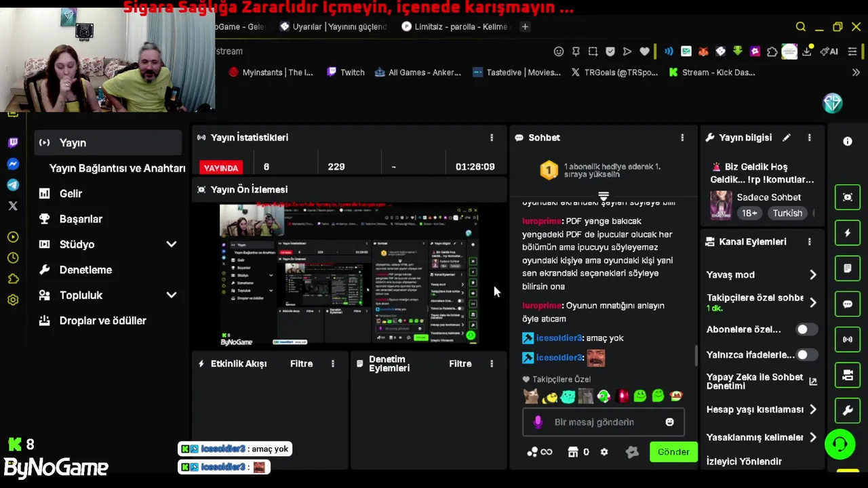Viewport: 868px width, 488px height.
Task: Click the chat bubble icon in the right rail
Action: pyautogui.click(x=848, y=304)
